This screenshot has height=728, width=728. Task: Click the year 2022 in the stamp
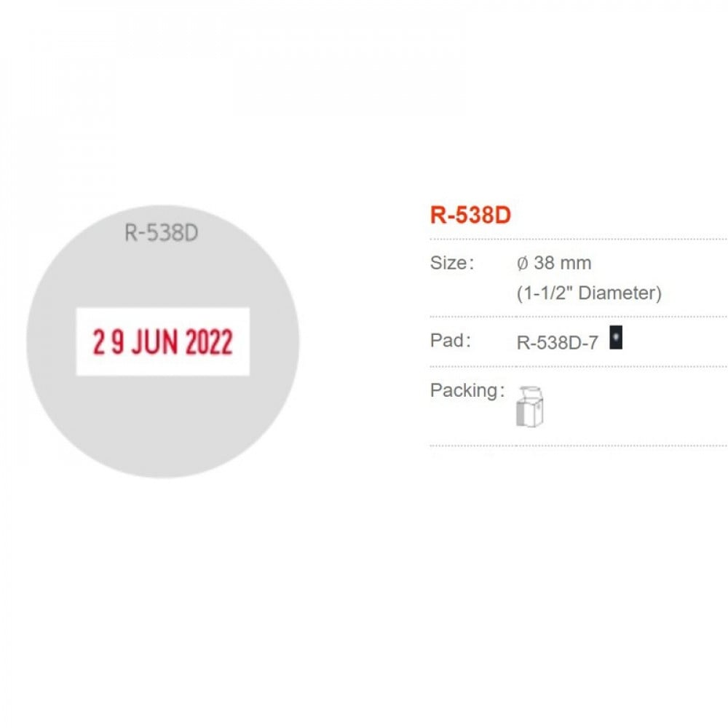(209, 343)
